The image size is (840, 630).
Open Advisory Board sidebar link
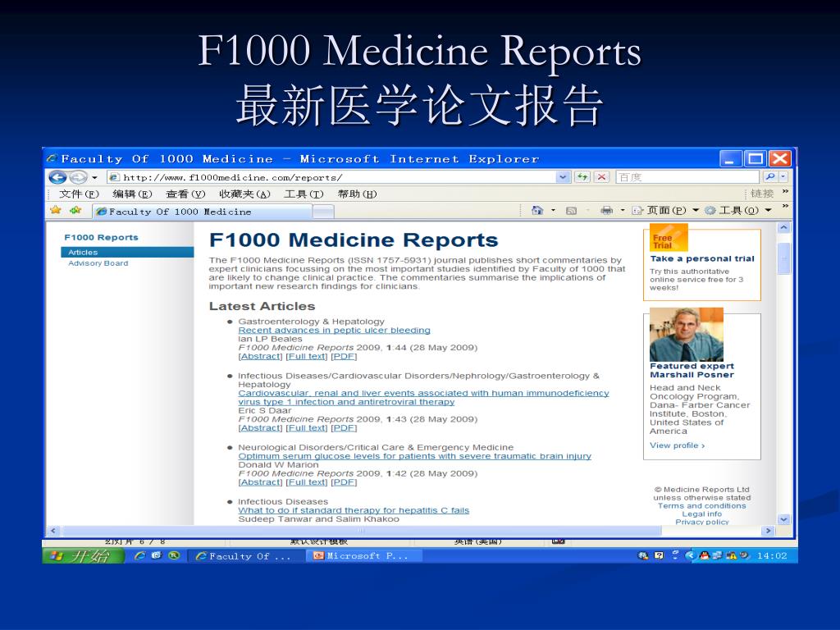[98, 263]
